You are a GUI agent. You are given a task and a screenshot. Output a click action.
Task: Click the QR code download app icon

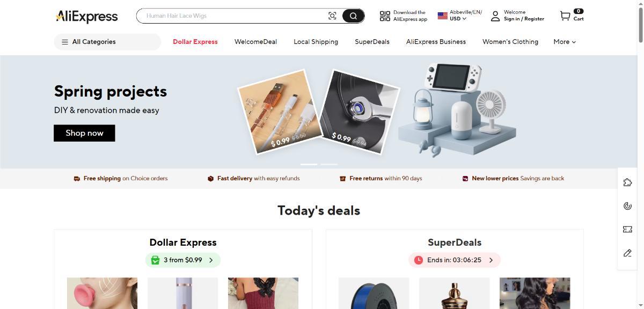(385, 16)
